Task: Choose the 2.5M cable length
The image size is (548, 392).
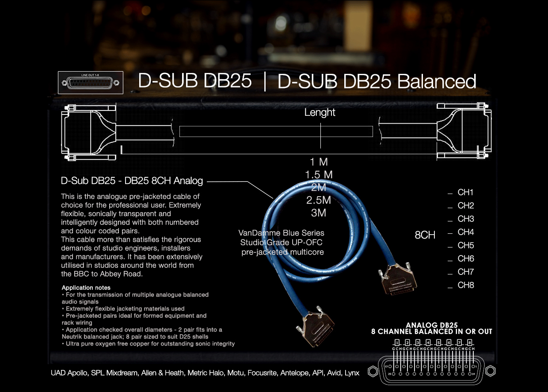Action: tap(319, 200)
